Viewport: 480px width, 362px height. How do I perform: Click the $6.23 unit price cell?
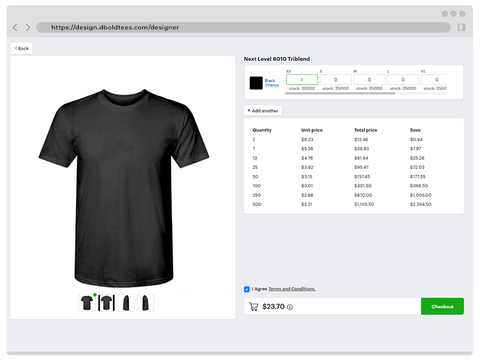[307, 140]
